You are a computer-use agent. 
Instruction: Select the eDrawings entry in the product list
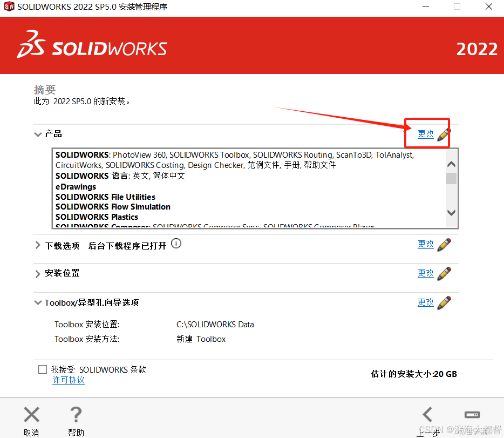76,187
